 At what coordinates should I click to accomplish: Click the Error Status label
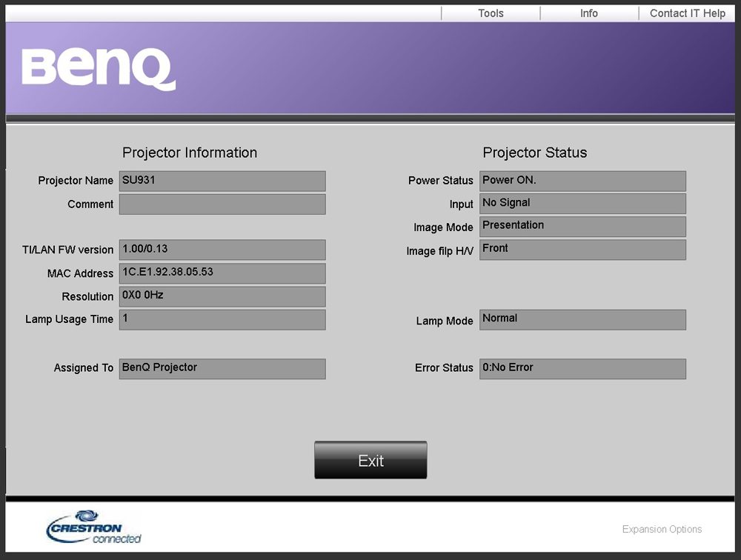[444, 367]
